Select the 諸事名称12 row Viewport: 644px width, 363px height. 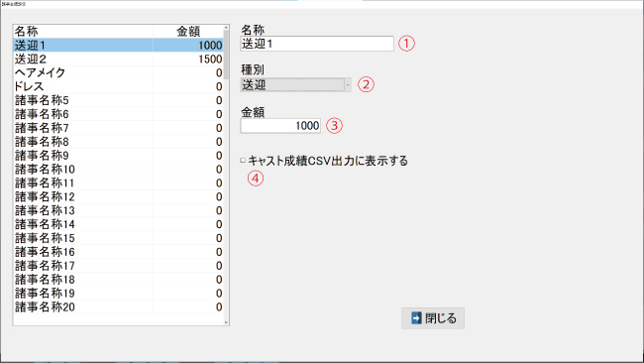[x=118, y=197]
